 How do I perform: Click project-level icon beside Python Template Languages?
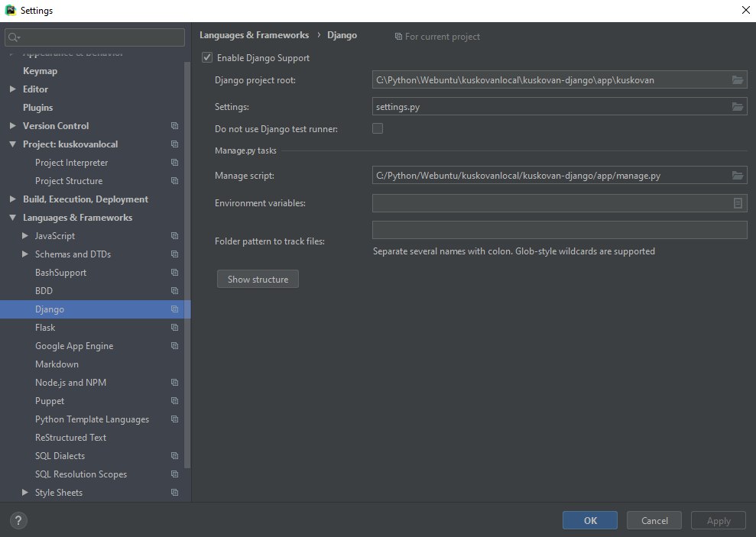(x=174, y=419)
